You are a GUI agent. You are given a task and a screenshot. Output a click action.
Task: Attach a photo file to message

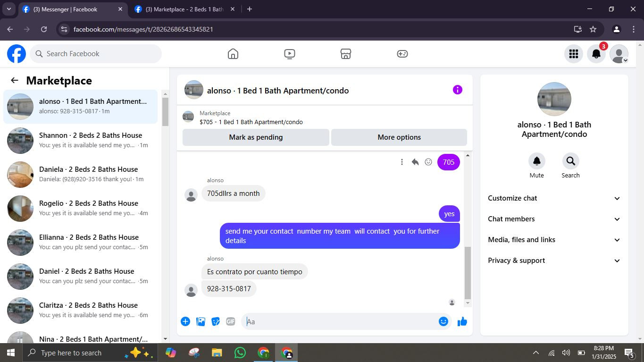pos(201,321)
